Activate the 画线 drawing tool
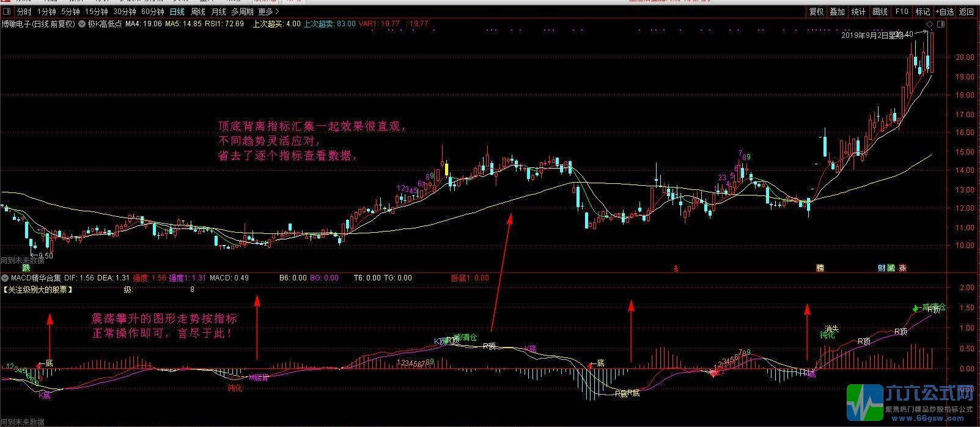980x427 pixels. [x=880, y=12]
